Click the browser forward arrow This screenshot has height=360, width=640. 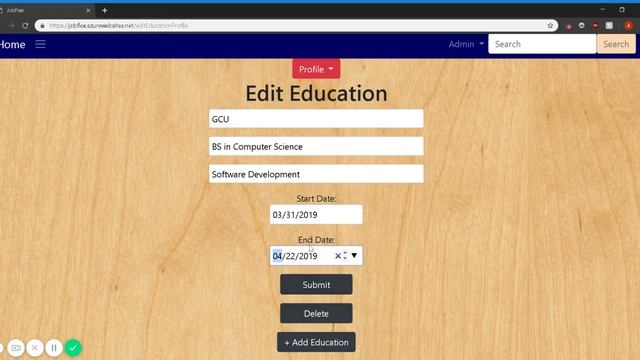11,26
